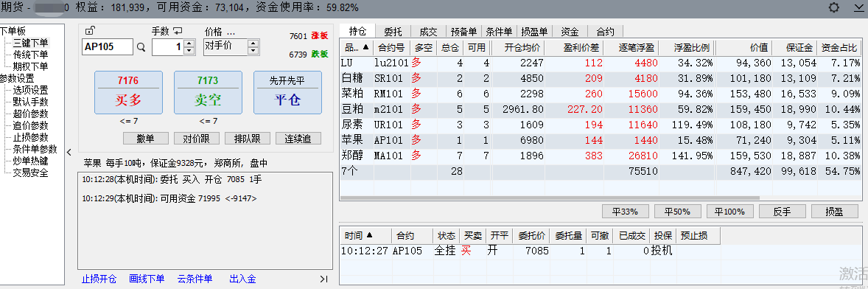Switch to the 持仓 tab
Image resolution: width=868 pixels, height=289 pixels.
[358, 32]
